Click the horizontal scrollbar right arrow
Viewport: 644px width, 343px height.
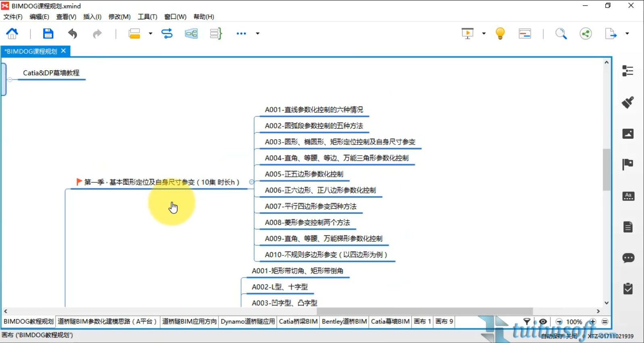coord(598,311)
